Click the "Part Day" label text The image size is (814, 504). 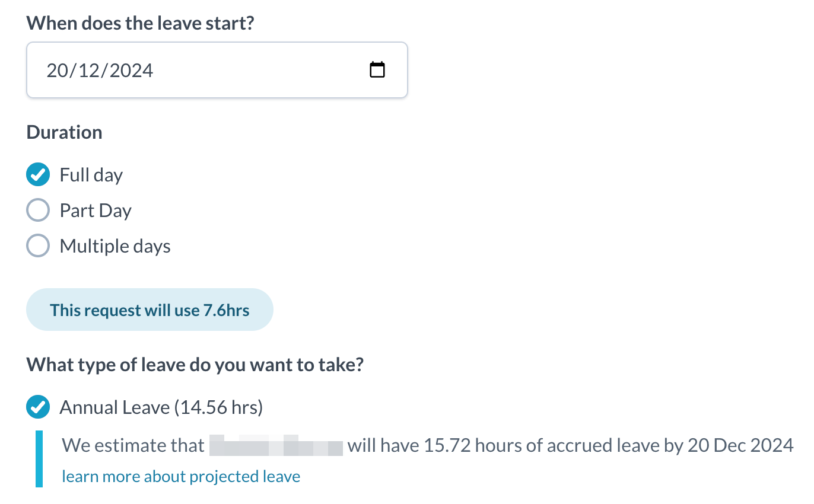pyautogui.click(x=96, y=210)
